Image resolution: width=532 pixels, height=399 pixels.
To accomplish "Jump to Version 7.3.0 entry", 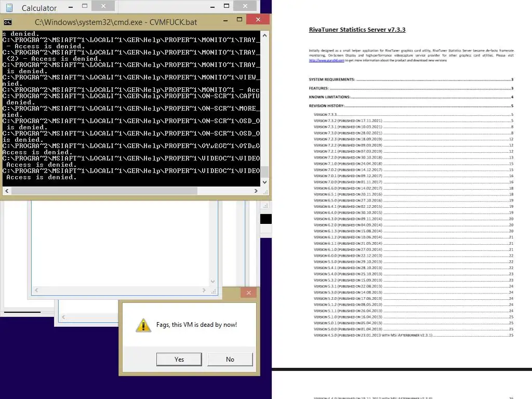I will (x=413, y=133).
